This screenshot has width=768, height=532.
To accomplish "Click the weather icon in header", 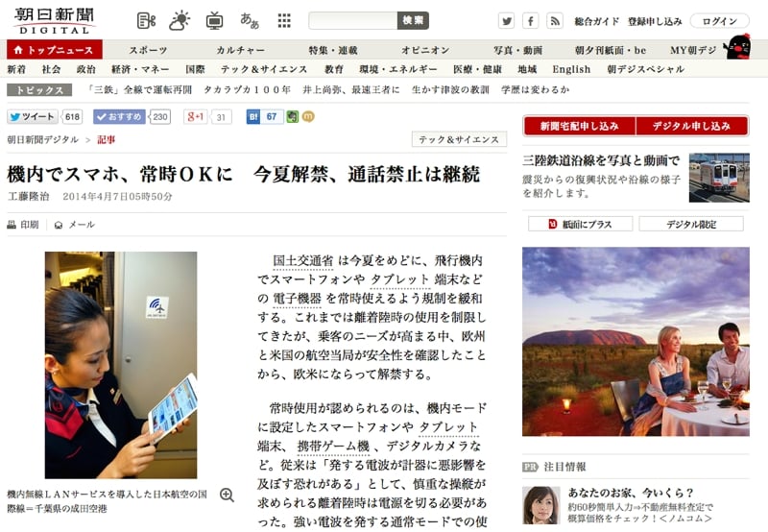I will (x=180, y=20).
